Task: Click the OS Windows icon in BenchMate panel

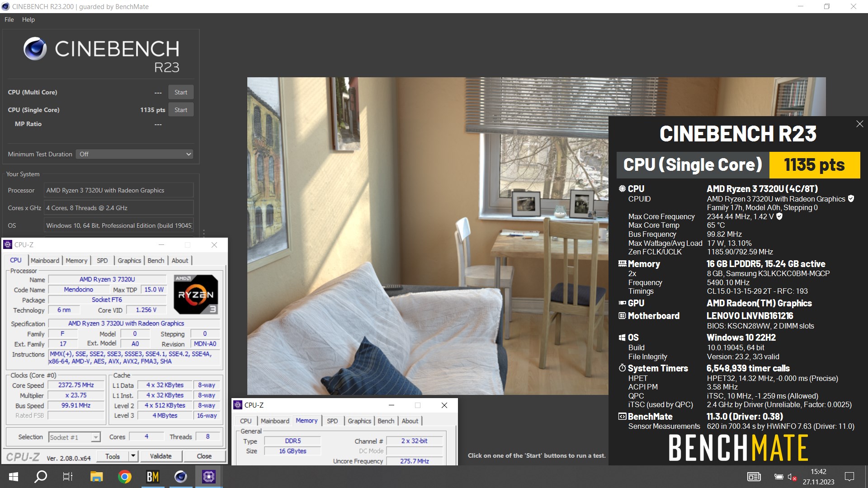Action: point(623,338)
